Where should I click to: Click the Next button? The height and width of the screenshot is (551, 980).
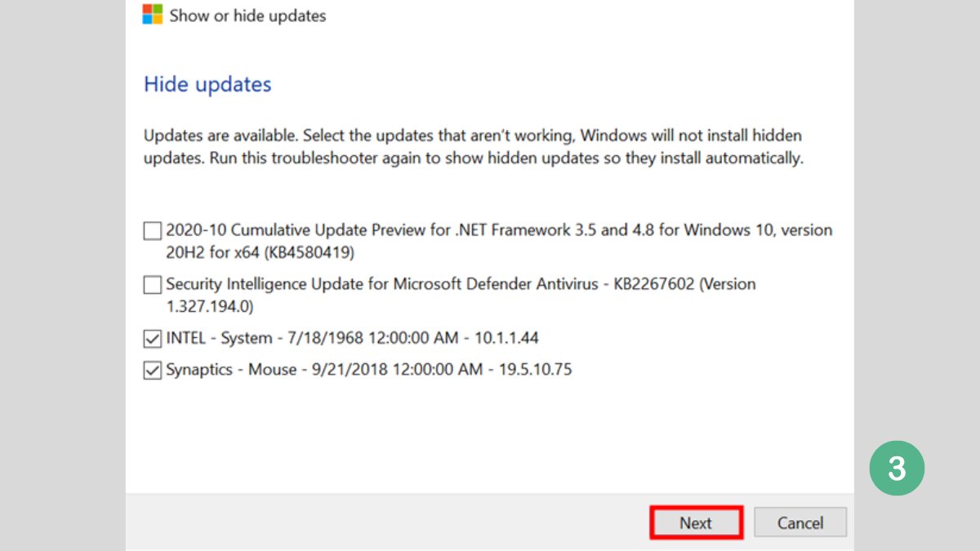[x=696, y=522]
